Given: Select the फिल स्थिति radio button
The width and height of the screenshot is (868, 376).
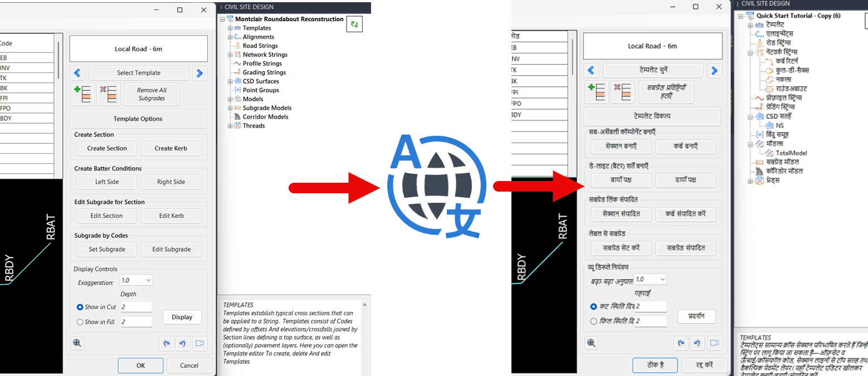Looking at the screenshot, I should (x=593, y=321).
